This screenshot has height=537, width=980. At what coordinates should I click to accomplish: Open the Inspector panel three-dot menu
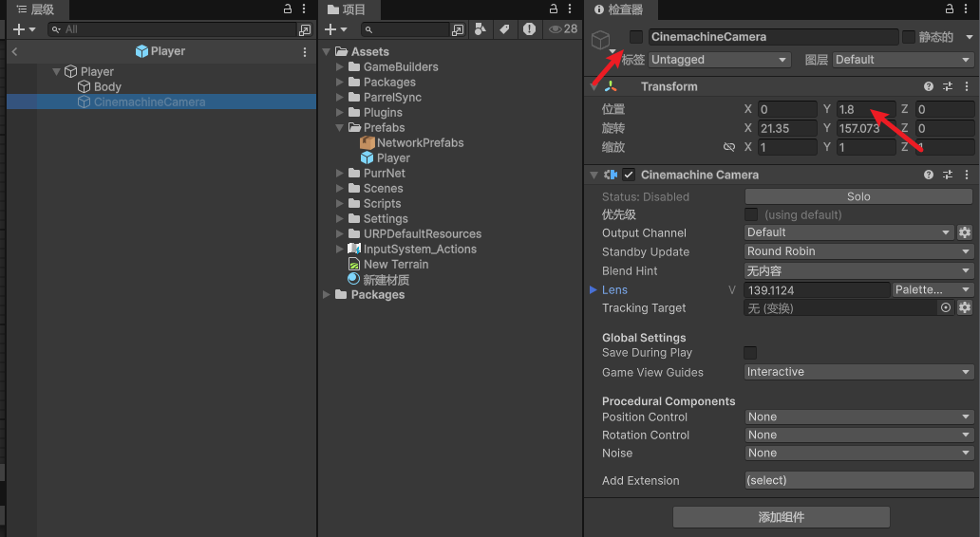coord(967,9)
